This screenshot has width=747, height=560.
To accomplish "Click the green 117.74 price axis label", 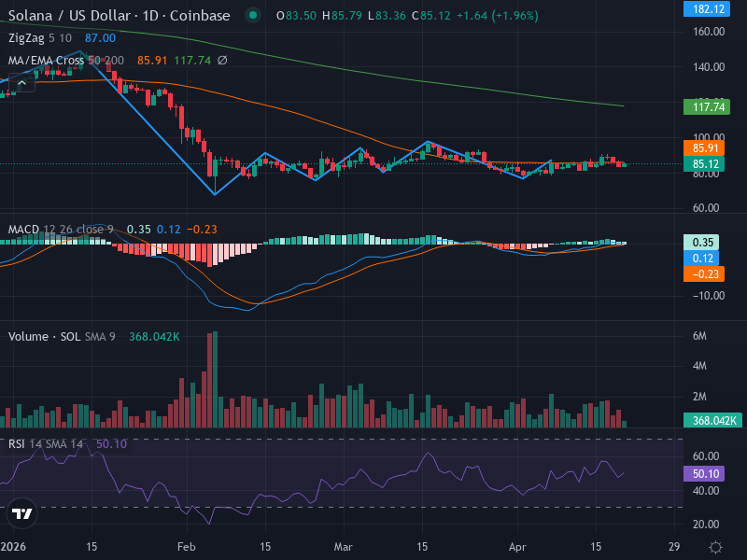I will point(707,107).
